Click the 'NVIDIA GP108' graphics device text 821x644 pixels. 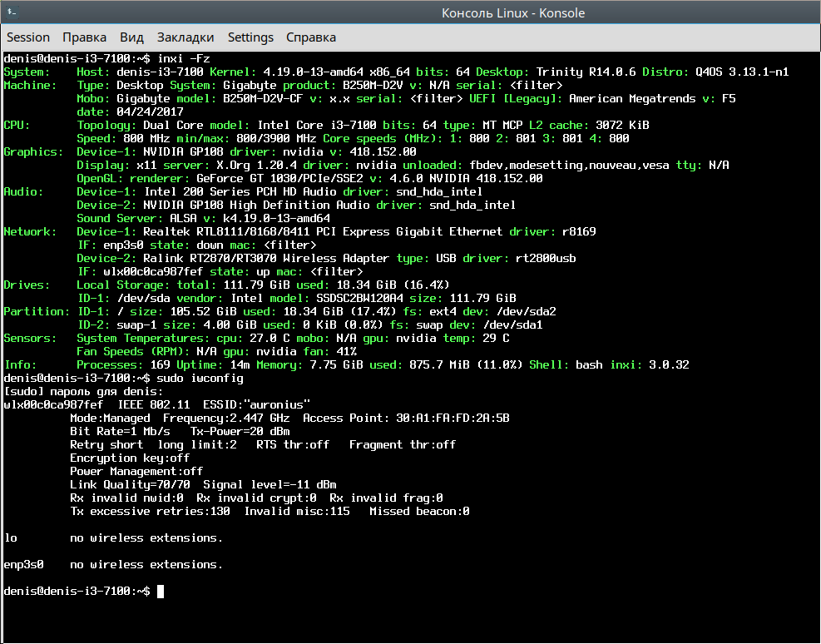pos(183,151)
